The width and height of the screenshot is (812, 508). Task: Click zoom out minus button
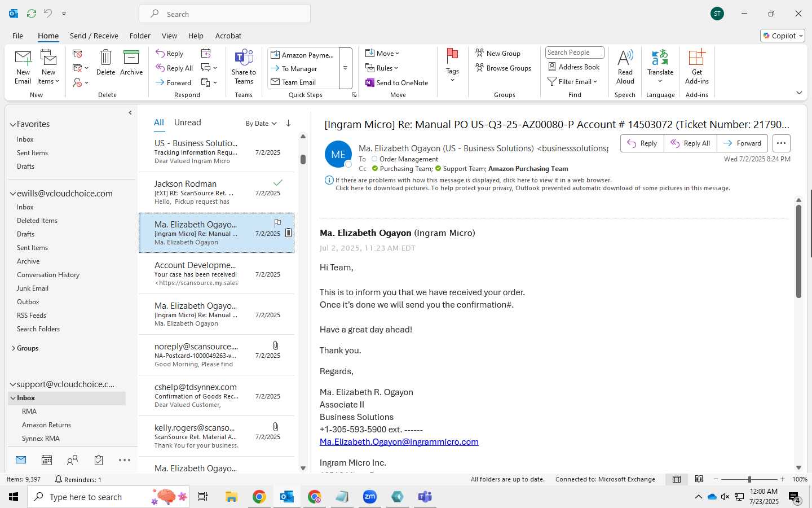[716, 479]
